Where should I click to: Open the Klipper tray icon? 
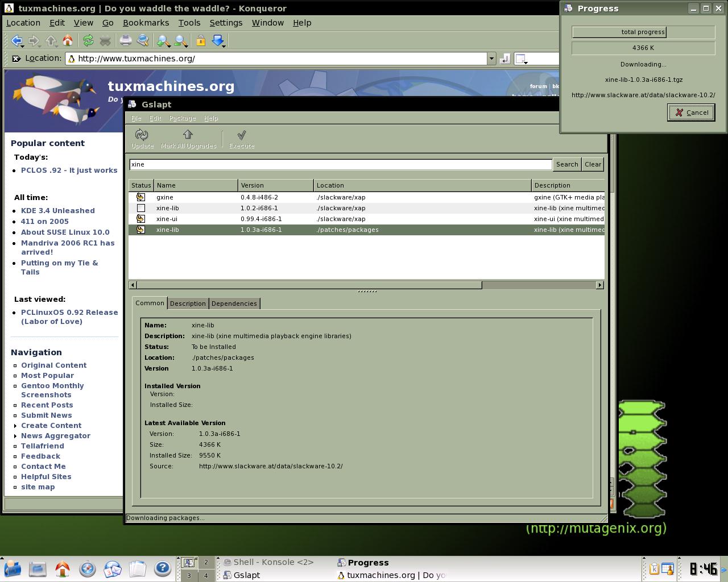click(654, 569)
